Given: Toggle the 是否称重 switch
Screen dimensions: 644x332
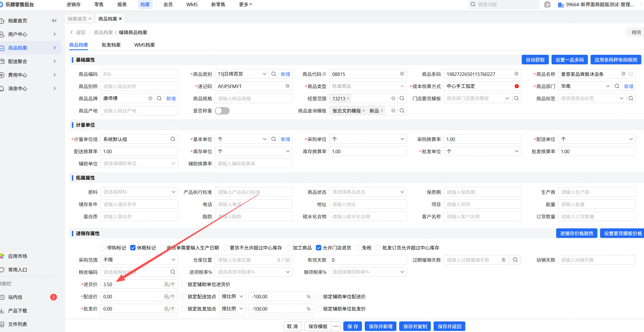Looking at the screenshot, I should tap(222, 111).
